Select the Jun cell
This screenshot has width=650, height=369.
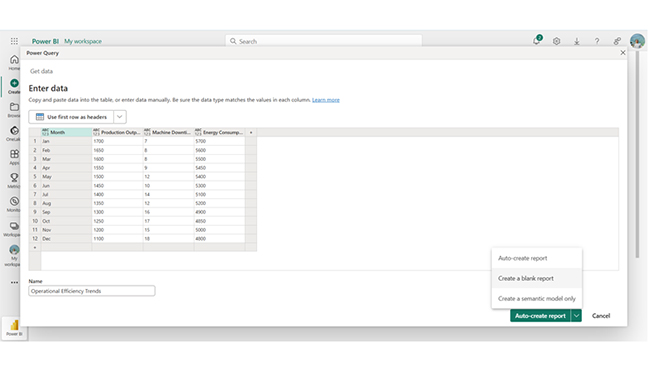coord(66,186)
